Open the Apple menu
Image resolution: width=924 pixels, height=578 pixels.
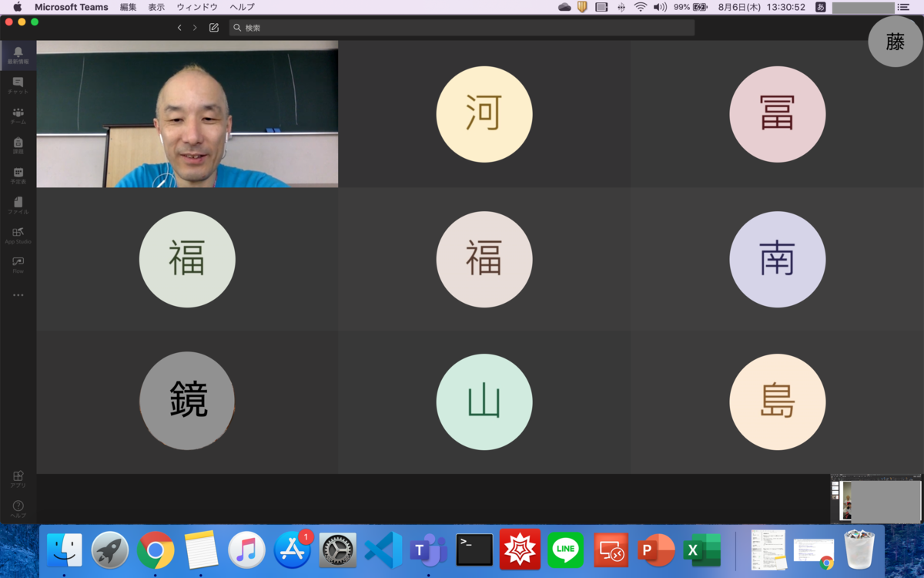(17, 7)
